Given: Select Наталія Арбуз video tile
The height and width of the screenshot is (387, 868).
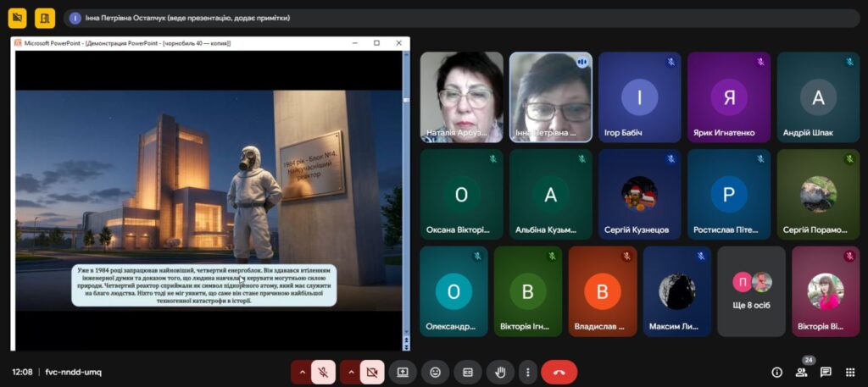Looking at the screenshot, I should [x=462, y=97].
